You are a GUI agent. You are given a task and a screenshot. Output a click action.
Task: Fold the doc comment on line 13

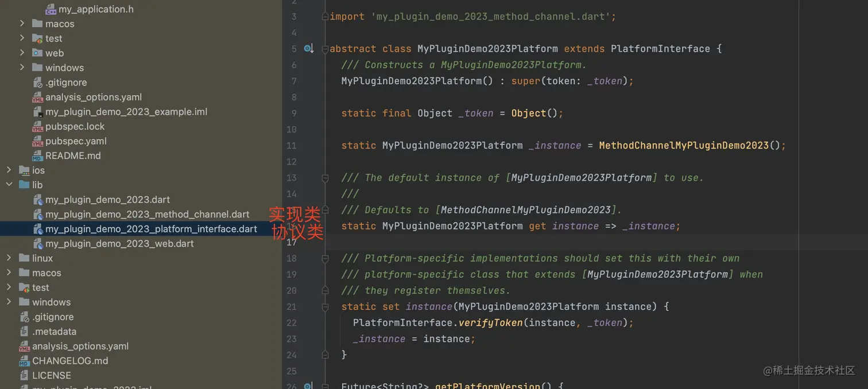[x=325, y=178]
